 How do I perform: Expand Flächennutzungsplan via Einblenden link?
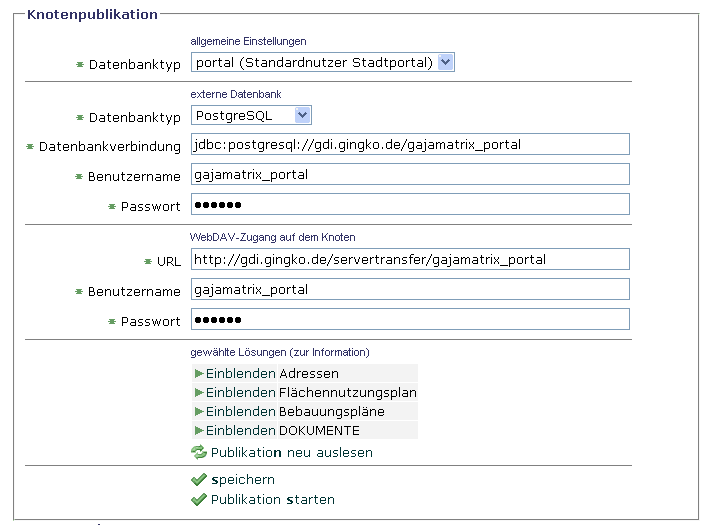tap(241, 392)
